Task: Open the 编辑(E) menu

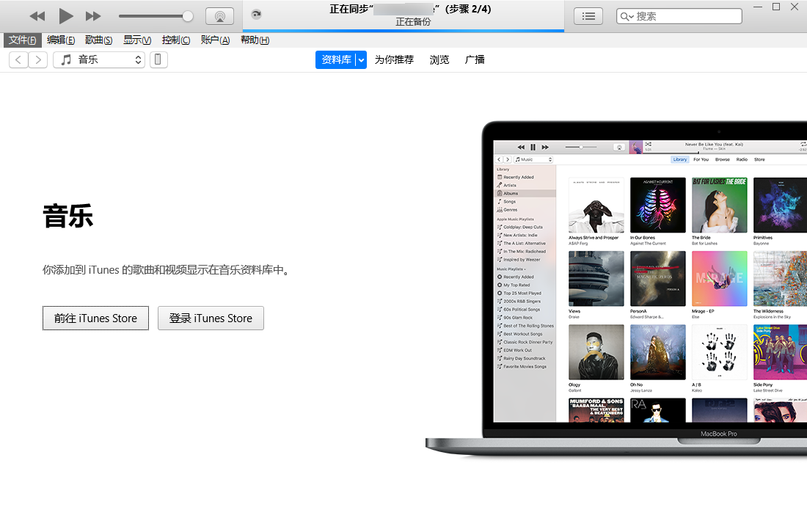Action: point(61,40)
